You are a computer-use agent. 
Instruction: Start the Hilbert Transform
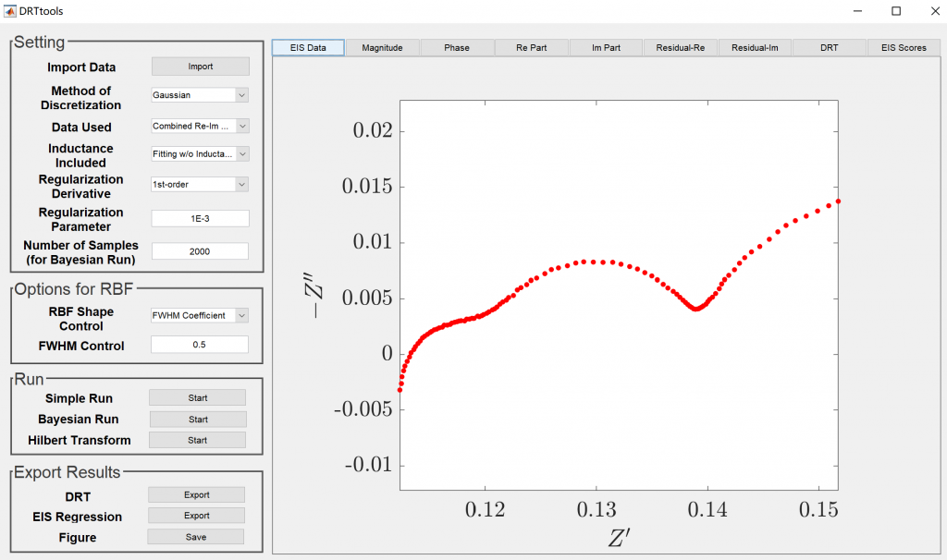pyautogui.click(x=198, y=441)
